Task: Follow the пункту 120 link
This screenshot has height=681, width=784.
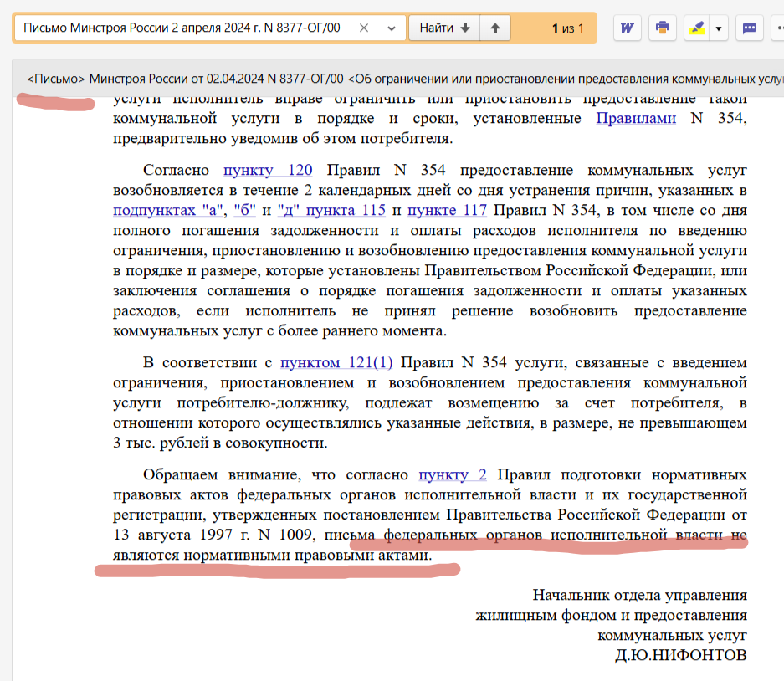Action: tap(268, 171)
